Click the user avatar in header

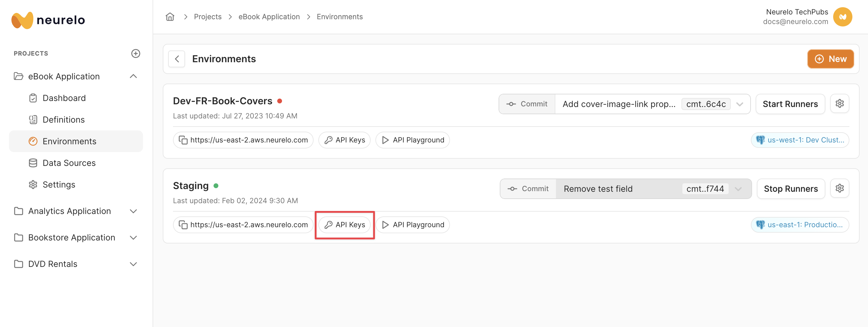click(842, 17)
